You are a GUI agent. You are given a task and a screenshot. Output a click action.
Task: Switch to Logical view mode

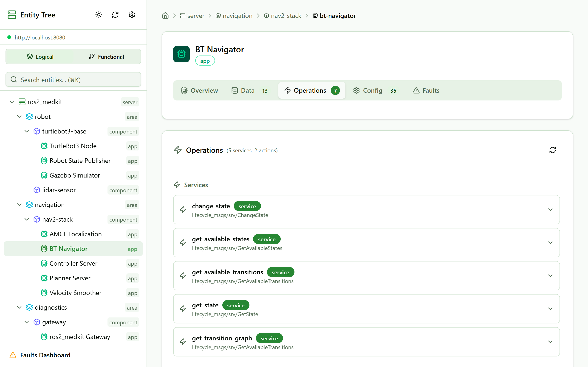pos(40,57)
